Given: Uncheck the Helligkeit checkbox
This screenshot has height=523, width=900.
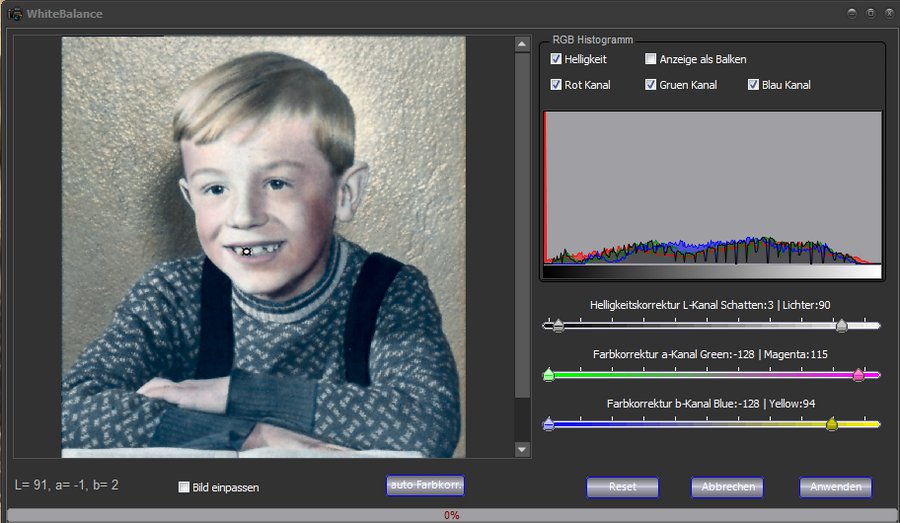Looking at the screenshot, I should (x=556, y=60).
